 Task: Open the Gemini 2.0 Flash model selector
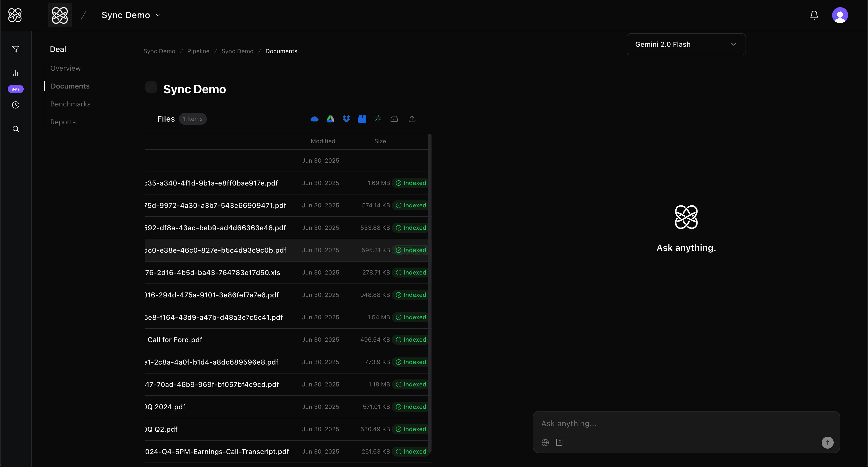pyautogui.click(x=686, y=44)
